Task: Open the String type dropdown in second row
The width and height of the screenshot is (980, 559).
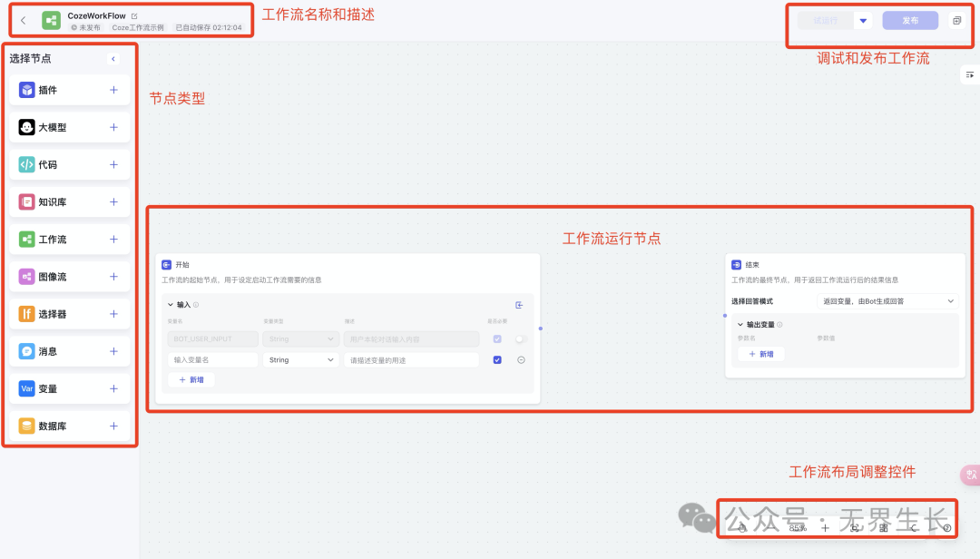Action: point(300,360)
